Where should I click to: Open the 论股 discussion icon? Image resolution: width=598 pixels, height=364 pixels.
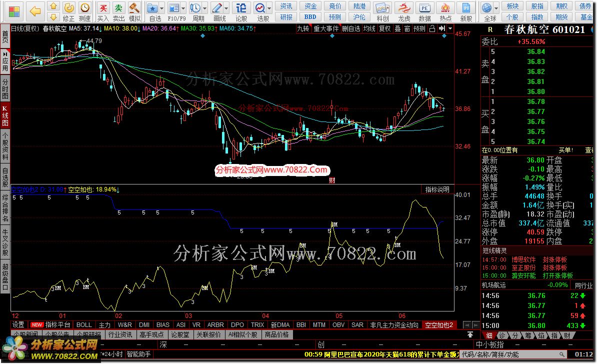(241, 11)
